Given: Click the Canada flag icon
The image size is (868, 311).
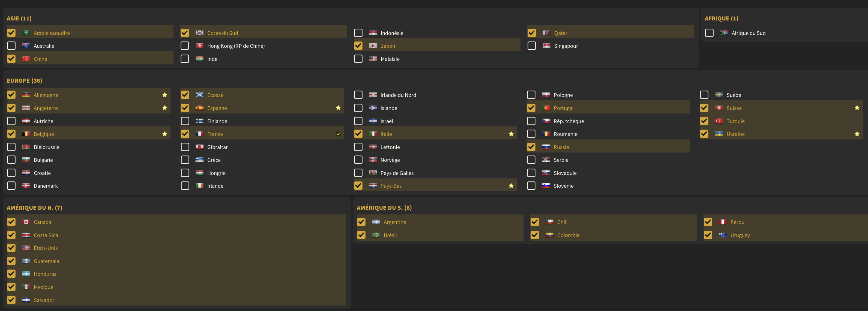Looking at the screenshot, I should click(x=26, y=222).
